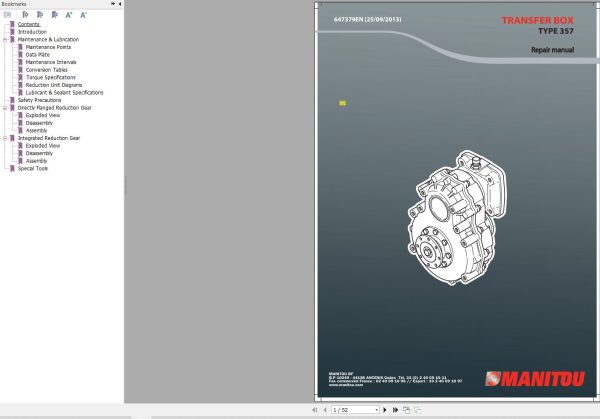Open the Safety Precautions bookmark

click(39, 100)
